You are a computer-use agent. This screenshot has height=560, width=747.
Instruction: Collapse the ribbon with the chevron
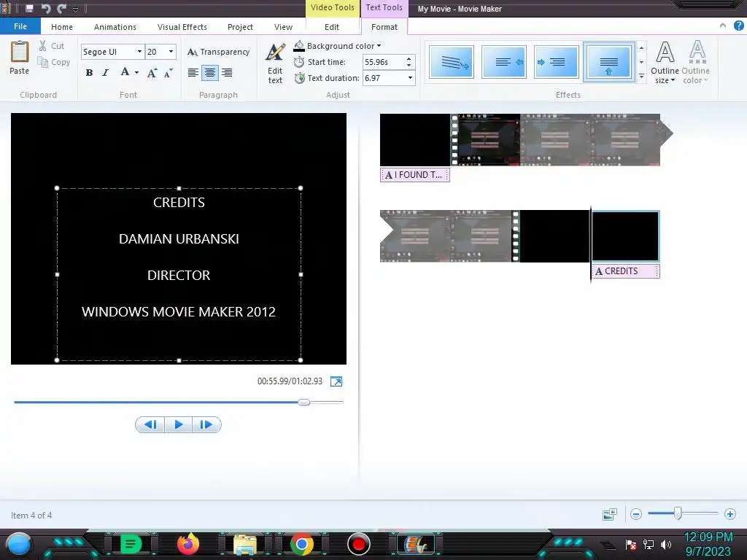coord(723,26)
